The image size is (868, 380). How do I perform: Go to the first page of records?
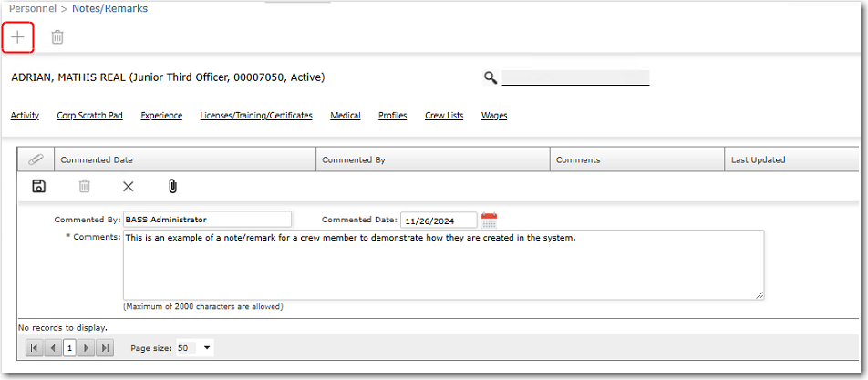(x=34, y=348)
